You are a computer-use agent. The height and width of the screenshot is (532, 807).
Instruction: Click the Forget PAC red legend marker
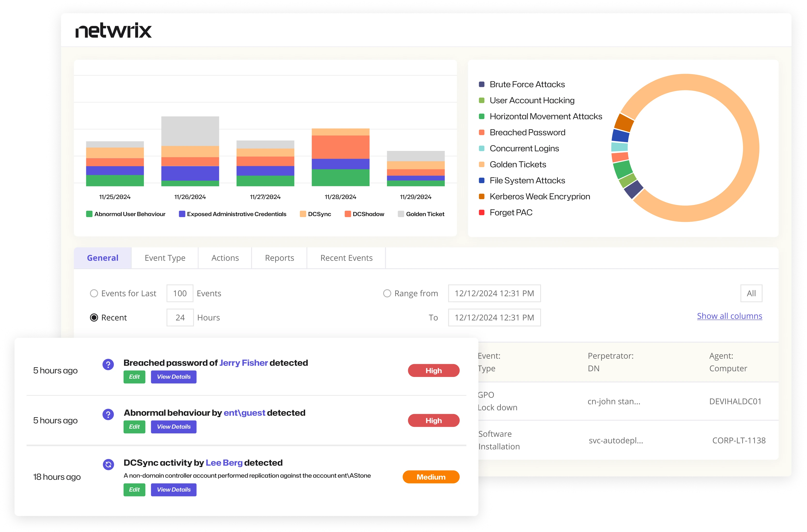[481, 212]
